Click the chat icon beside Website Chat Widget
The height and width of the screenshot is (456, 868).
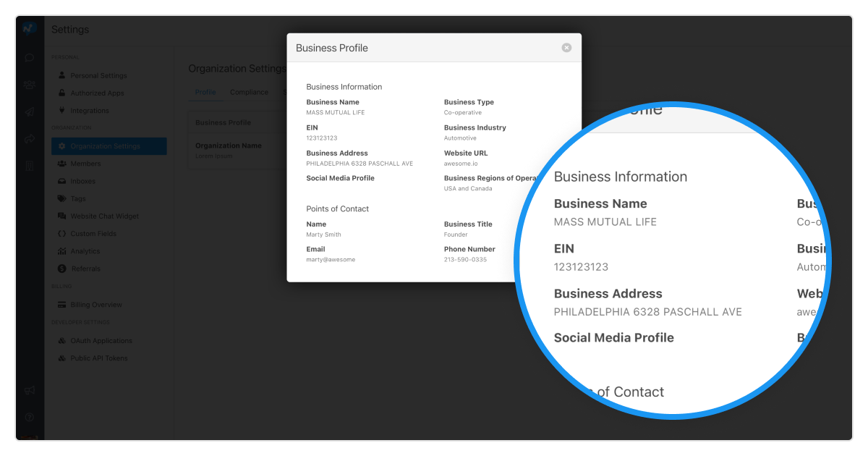coord(62,216)
